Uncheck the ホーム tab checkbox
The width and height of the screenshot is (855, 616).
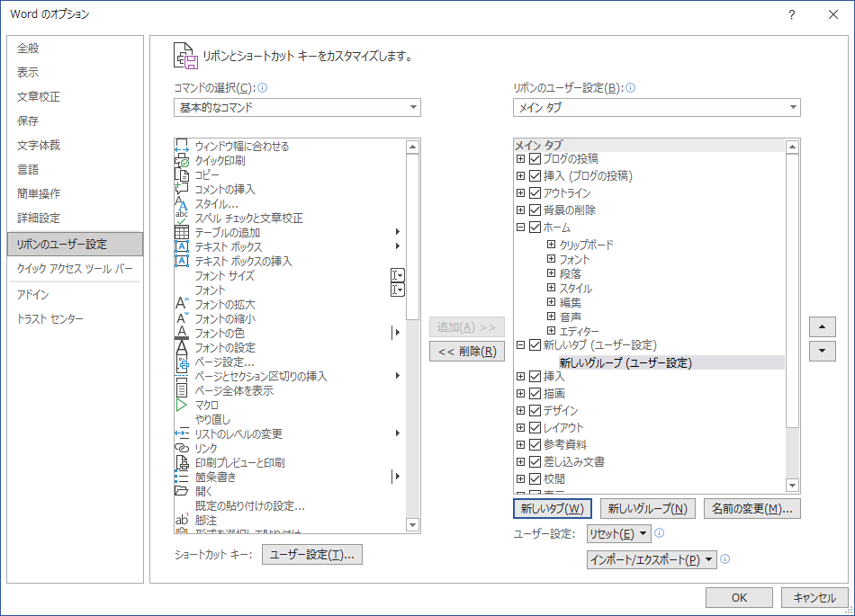[x=535, y=228]
